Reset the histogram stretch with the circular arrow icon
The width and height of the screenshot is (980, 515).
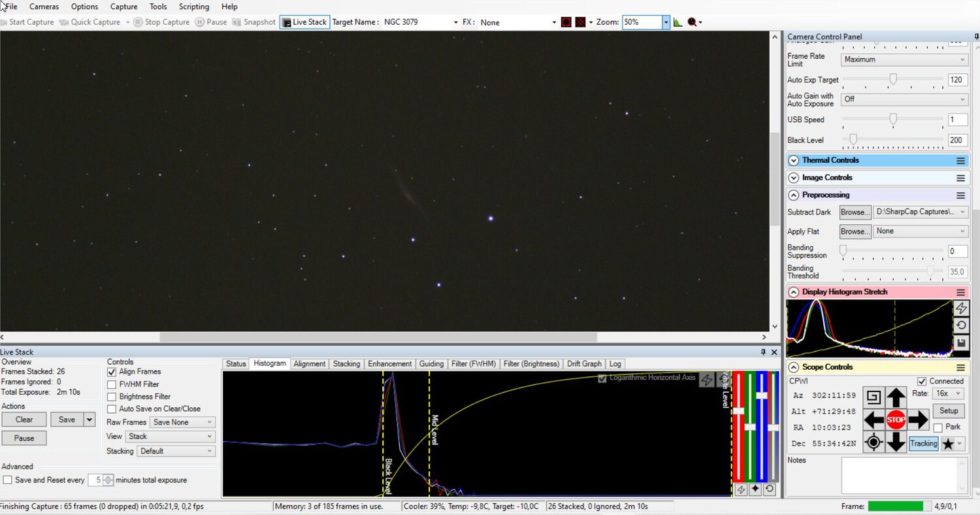tap(960, 325)
